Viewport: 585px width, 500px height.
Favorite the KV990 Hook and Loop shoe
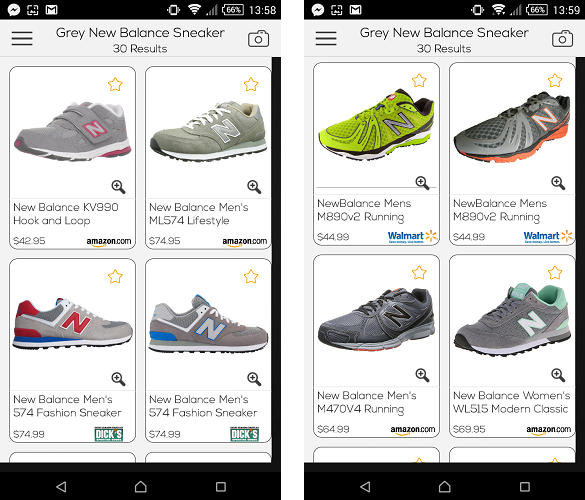pos(115,84)
